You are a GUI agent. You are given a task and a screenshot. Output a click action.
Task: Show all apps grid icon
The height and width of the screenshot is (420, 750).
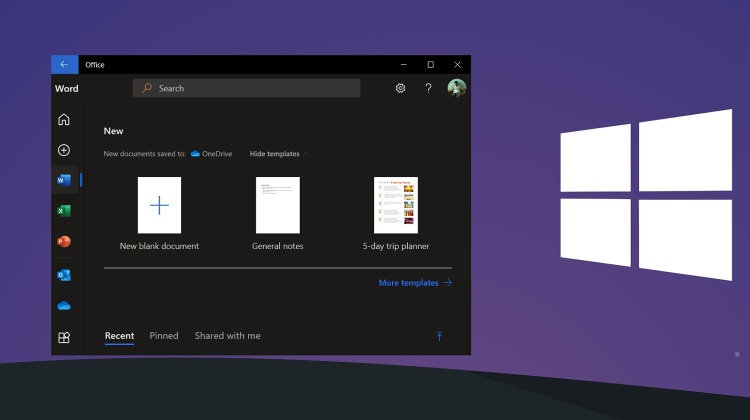coord(64,338)
